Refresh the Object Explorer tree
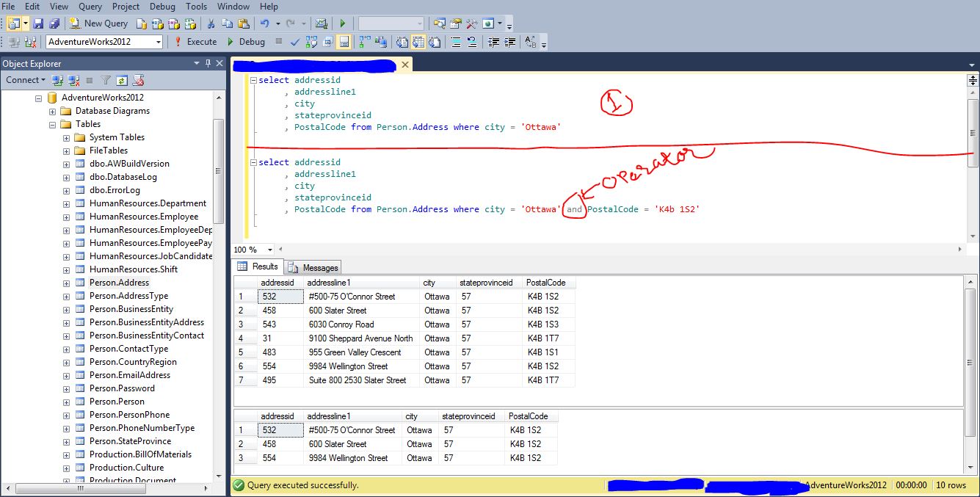This screenshot has height=497, width=980. point(122,80)
